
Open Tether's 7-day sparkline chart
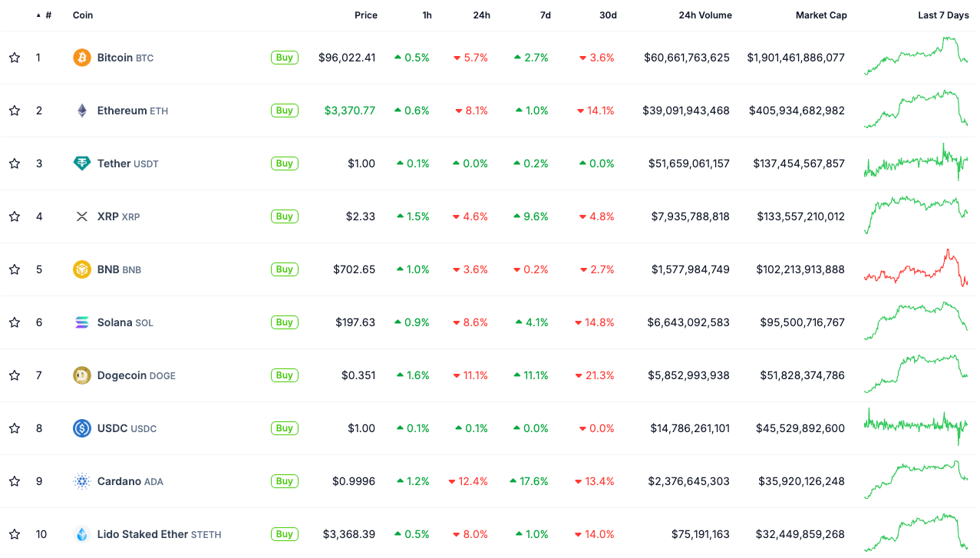(x=916, y=163)
